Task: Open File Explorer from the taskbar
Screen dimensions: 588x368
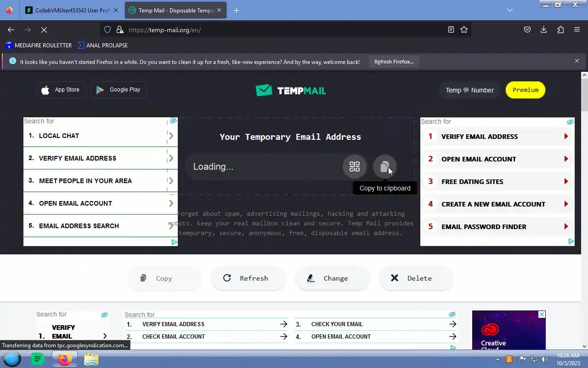Action: [91, 359]
